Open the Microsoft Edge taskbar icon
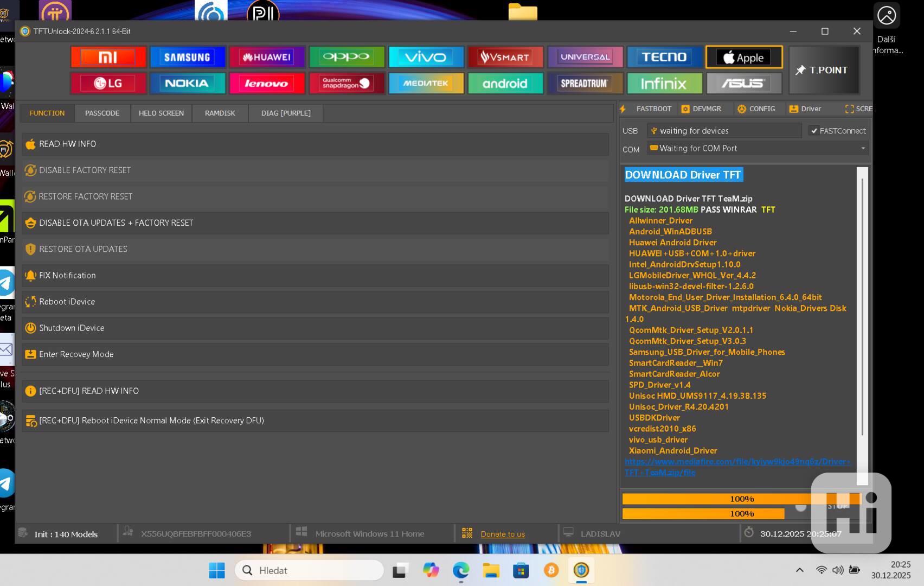 [461, 570]
